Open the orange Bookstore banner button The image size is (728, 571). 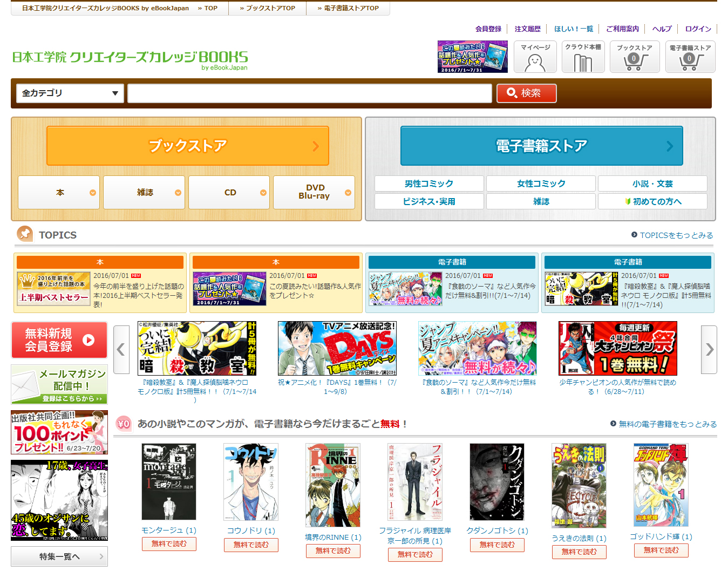pos(188,146)
